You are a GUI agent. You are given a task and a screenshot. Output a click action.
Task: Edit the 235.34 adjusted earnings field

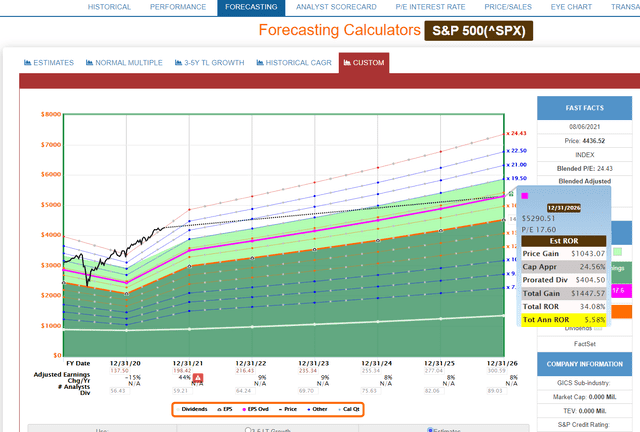308,371
